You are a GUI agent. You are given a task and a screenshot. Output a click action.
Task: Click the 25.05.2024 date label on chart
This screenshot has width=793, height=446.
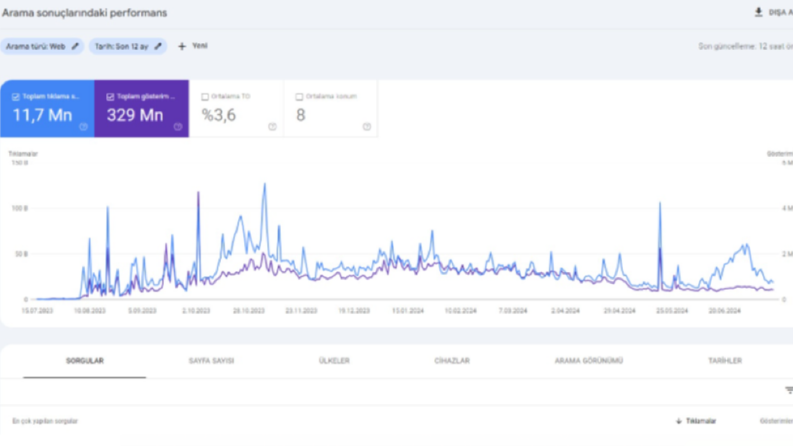point(672,310)
